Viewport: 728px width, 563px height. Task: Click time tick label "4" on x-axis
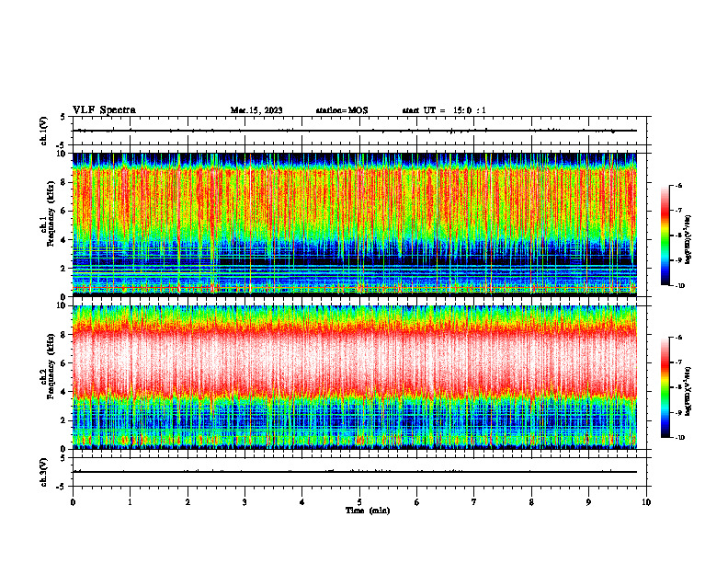[302, 502]
